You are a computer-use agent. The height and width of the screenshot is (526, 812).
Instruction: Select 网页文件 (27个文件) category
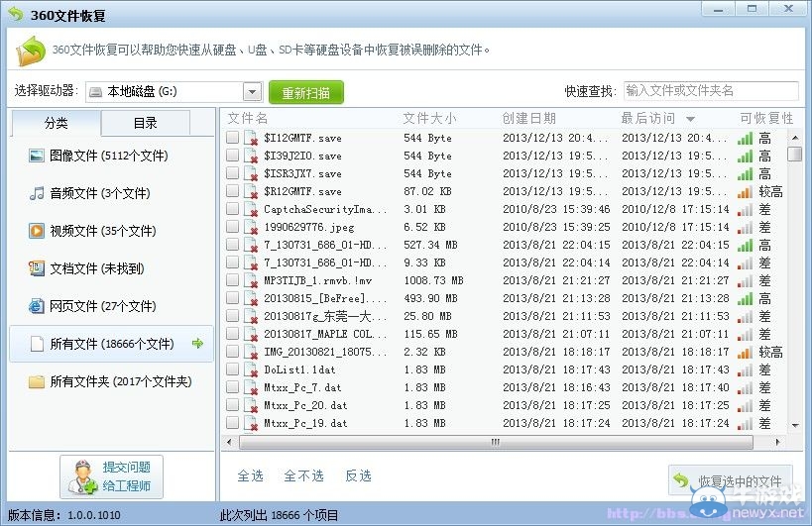(x=111, y=306)
